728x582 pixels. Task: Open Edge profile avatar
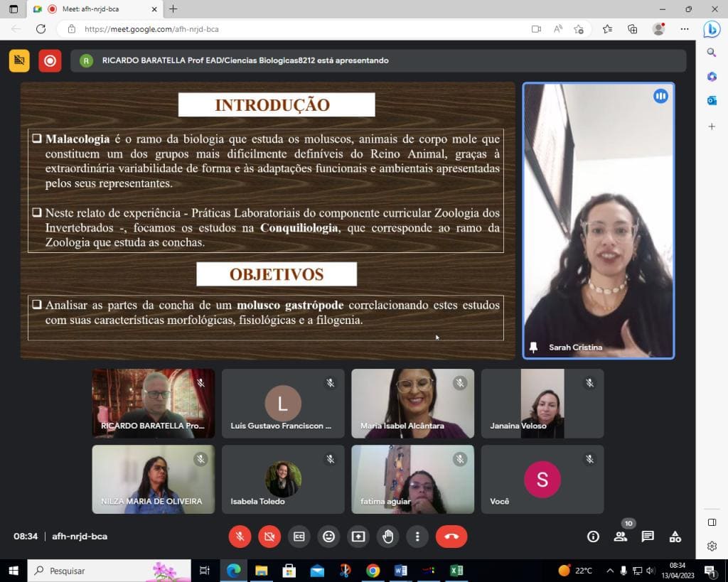tap(658, 29)
